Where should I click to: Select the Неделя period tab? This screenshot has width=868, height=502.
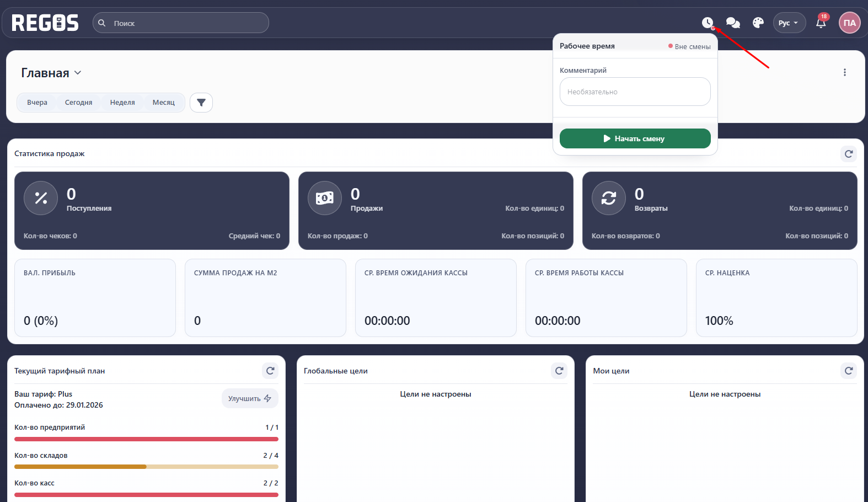click(x=122, y=103)
